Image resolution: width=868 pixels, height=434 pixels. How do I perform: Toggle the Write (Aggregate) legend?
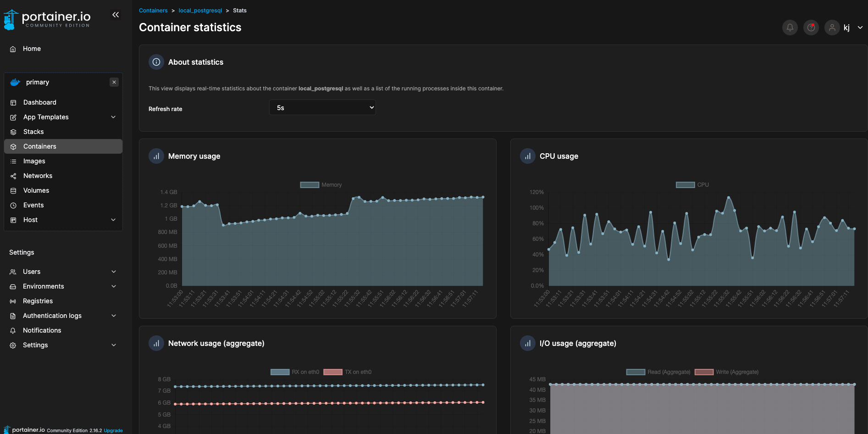tap(727, 372)
